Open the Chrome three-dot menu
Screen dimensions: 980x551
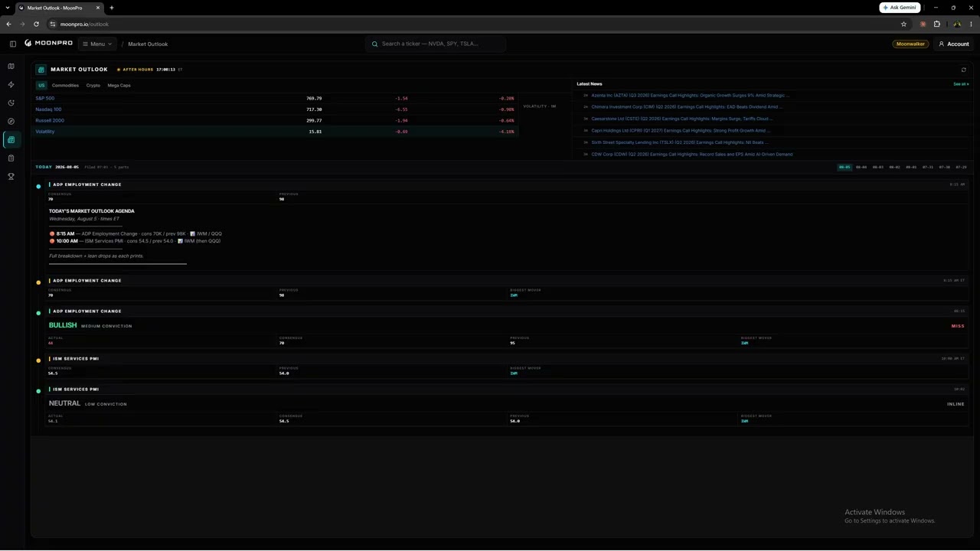coord(971,24)
